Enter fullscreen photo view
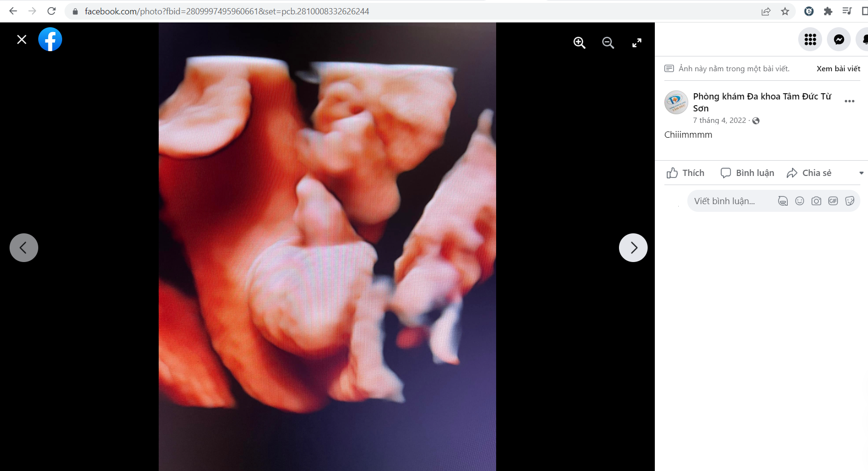This screenshot has height=471, width=868. point(637,43)
